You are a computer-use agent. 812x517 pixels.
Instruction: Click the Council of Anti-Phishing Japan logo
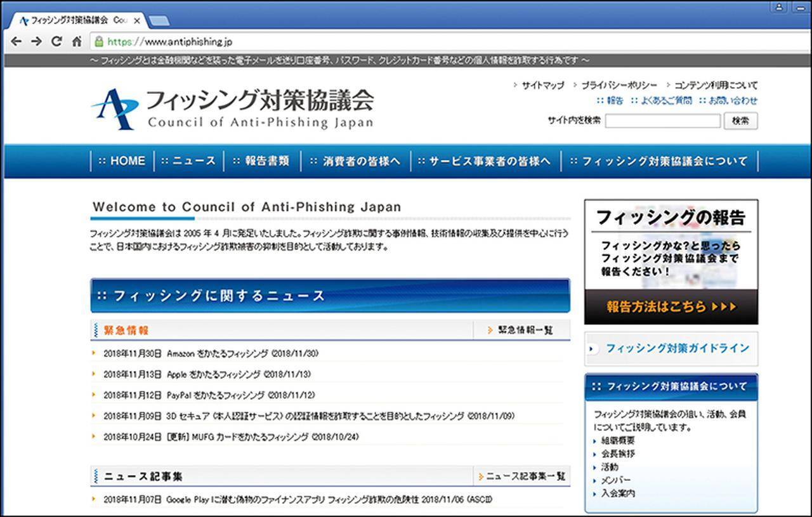coord(232,108)
